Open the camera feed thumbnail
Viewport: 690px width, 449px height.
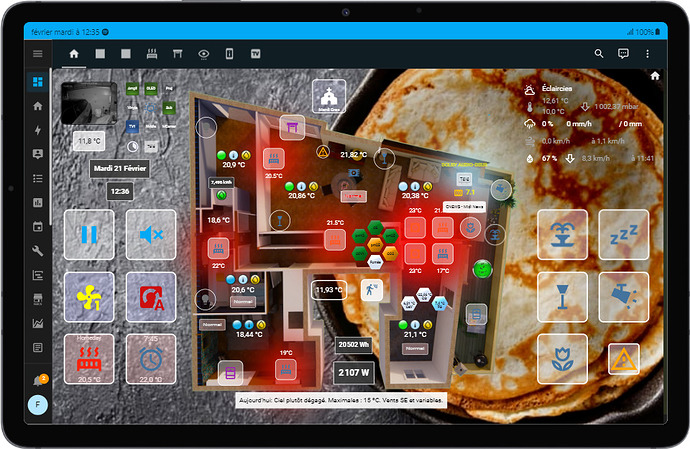coord(89,104)
